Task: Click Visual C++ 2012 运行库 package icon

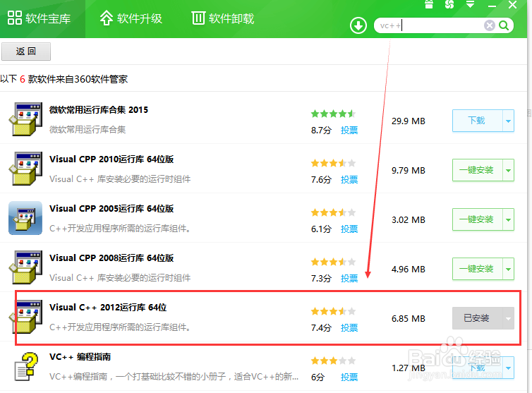Action: pyautogui.click(x=26, y=317)
